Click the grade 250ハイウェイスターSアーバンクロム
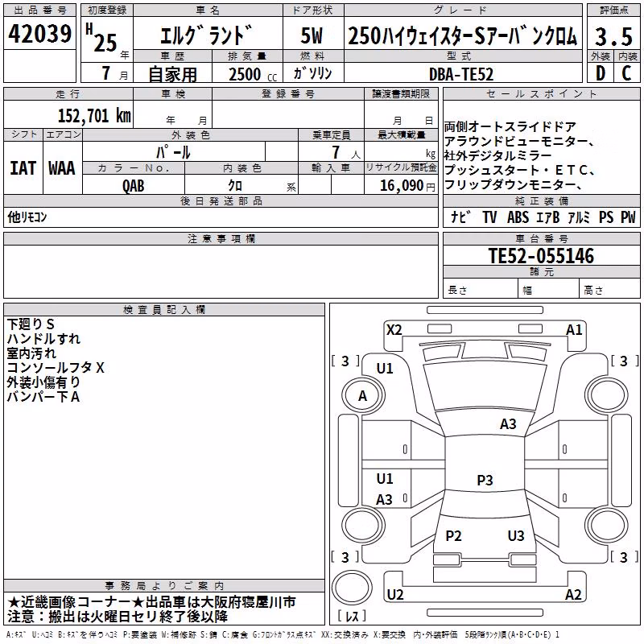644x644 pixels. [463, 36]
